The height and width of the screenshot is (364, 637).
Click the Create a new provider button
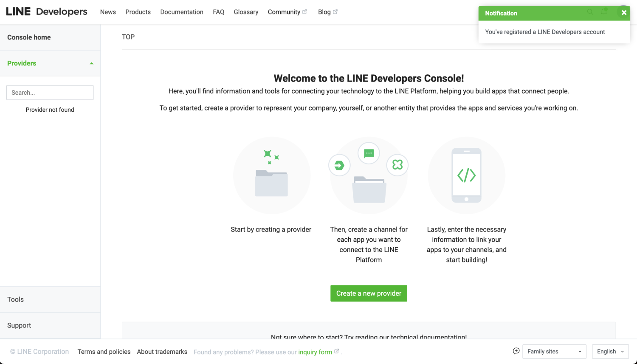(369, 293)
